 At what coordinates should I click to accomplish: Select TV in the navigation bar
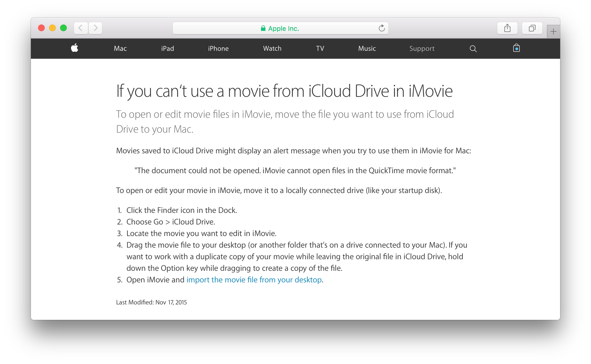coord(320,49)
